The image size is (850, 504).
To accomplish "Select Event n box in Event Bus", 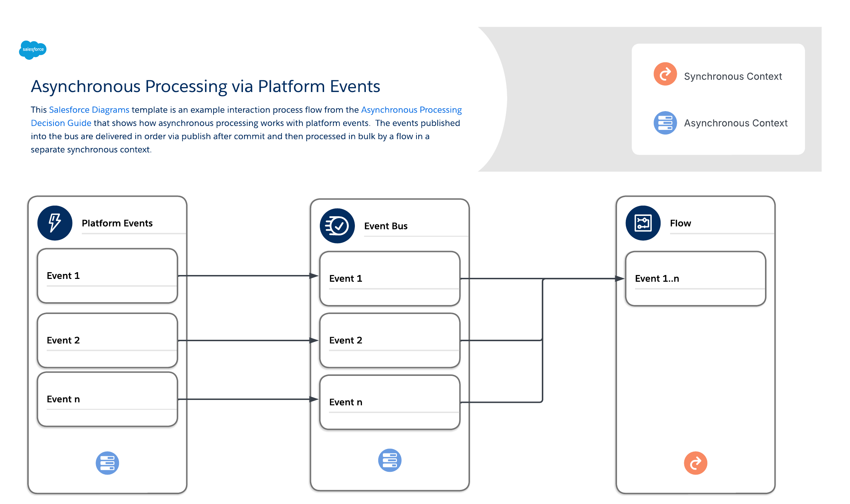I will point(390,402).
